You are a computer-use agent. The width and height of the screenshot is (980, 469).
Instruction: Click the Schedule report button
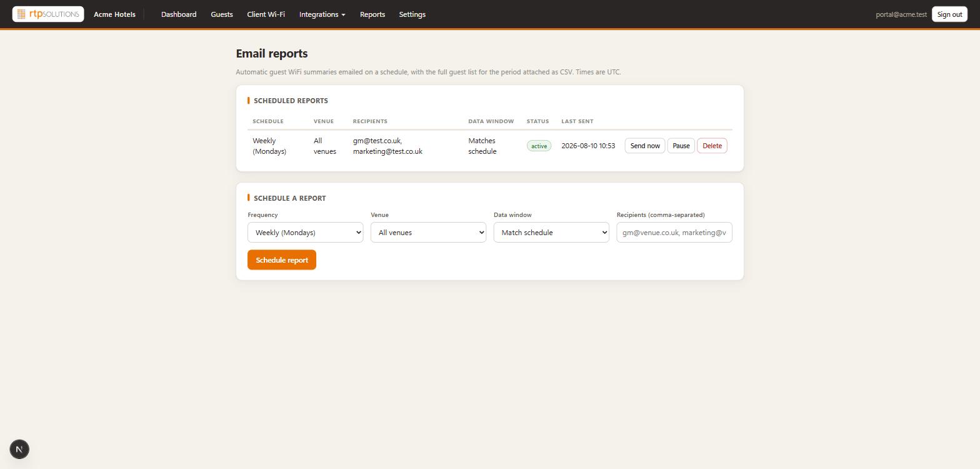282,260
